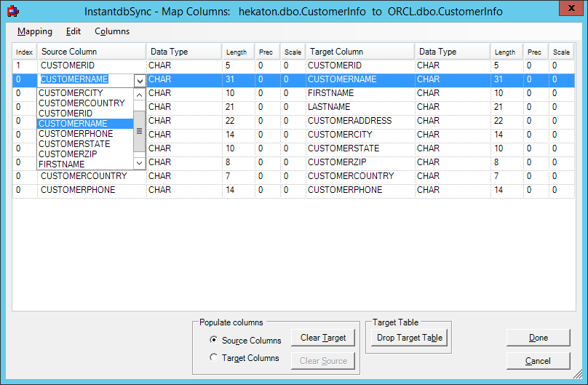Select source cell CUSTOMERPHONE in last grid row

pos(92,190)
